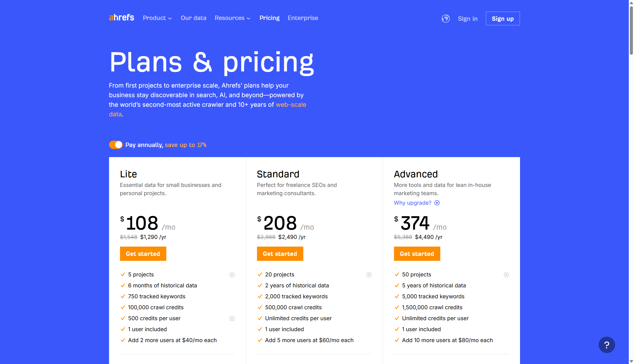Image resolution: width=634 pixels, height=364 pixels.
Task: Open the language globe icon
Action: click(x=446, y=19)
